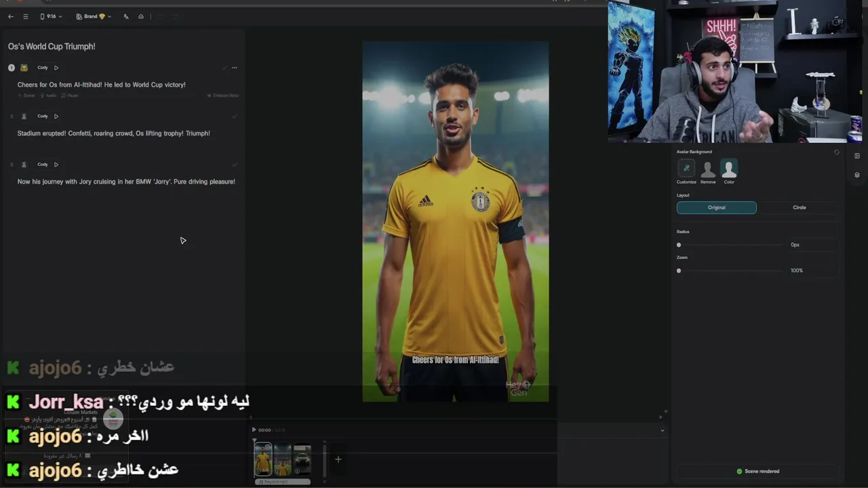Open the Cody voice selector for scene 2

click(43, 116)
